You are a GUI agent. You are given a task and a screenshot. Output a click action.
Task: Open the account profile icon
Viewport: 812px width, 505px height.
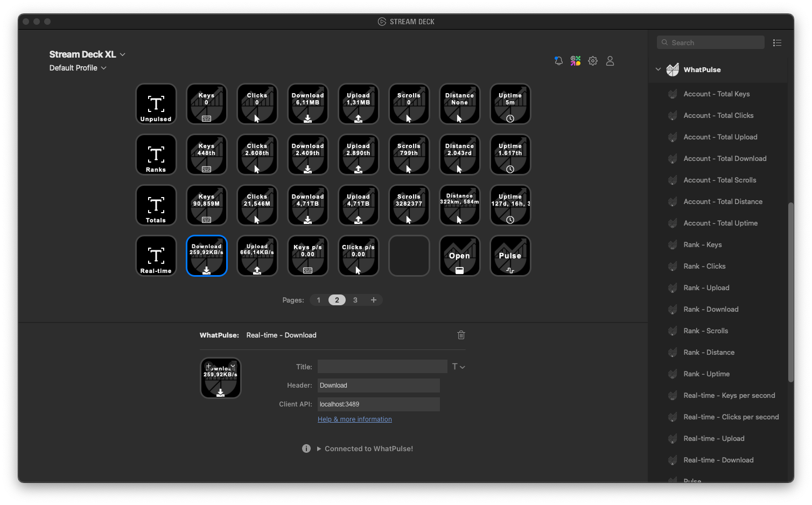[610, 61]
